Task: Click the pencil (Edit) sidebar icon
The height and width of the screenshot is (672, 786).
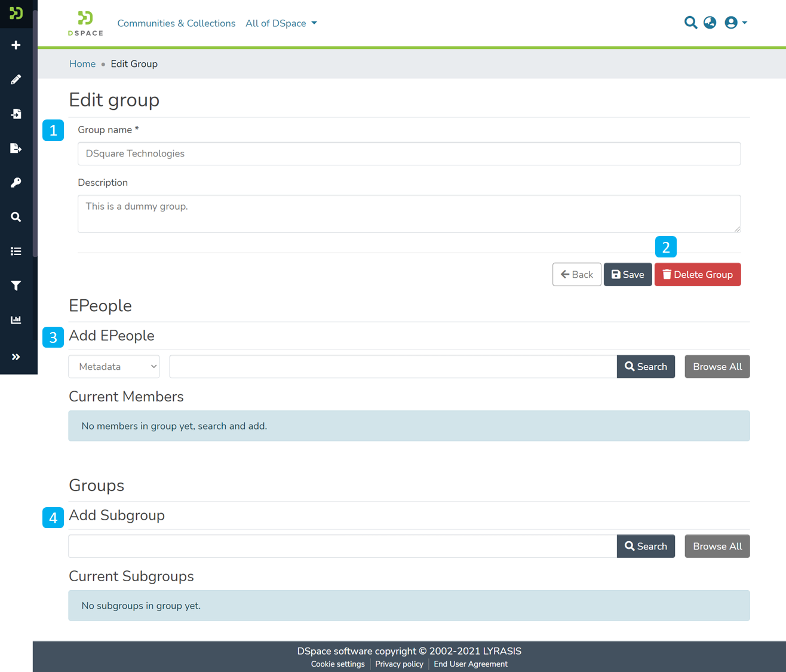Action: (x=16, y=79)
